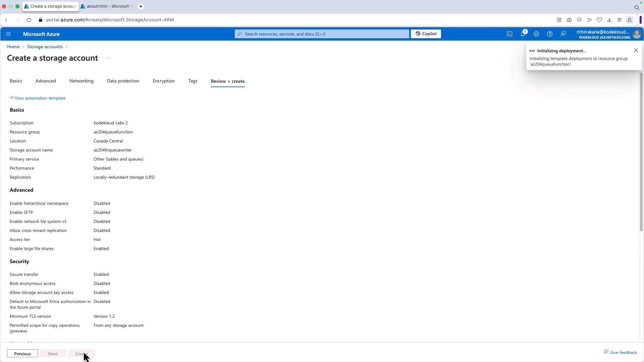The height and width of the screenshot is (362, 644).
Task: Switch to the Basics tab
Action: point(16,81)
